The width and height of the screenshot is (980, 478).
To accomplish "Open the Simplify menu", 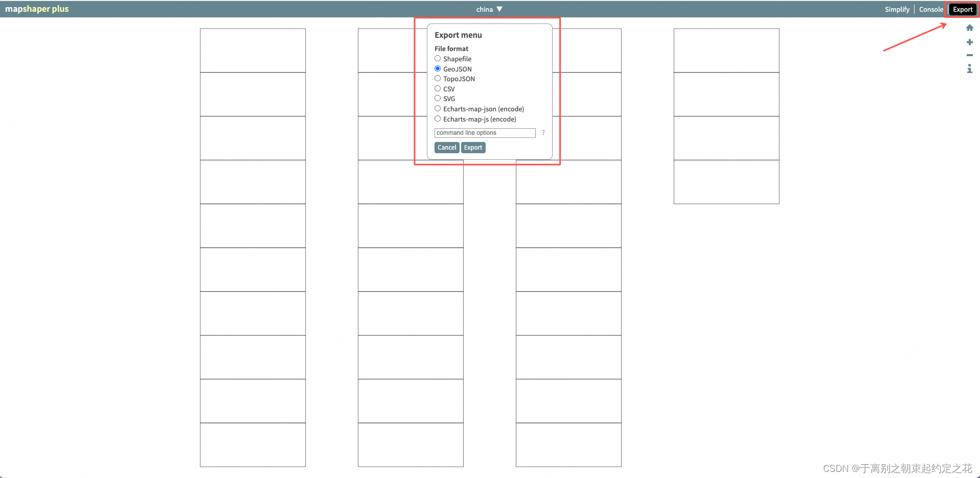I will (897, 9).
